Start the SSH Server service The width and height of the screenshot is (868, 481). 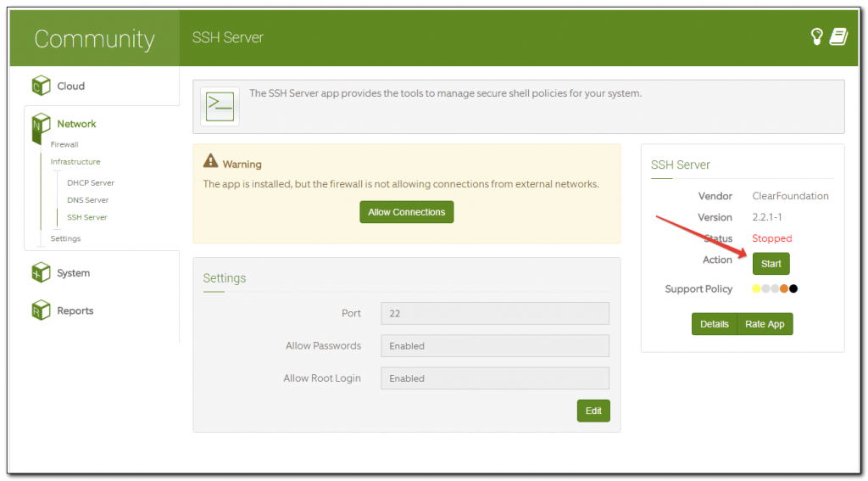click(771, 264)
